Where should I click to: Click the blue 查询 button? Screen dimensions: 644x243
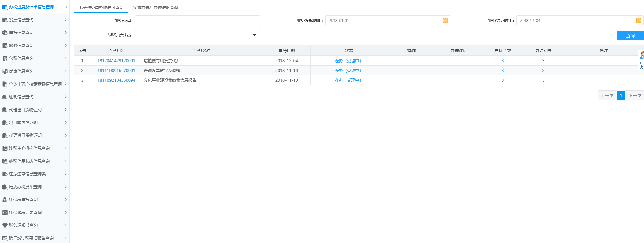tap(630, 35)
